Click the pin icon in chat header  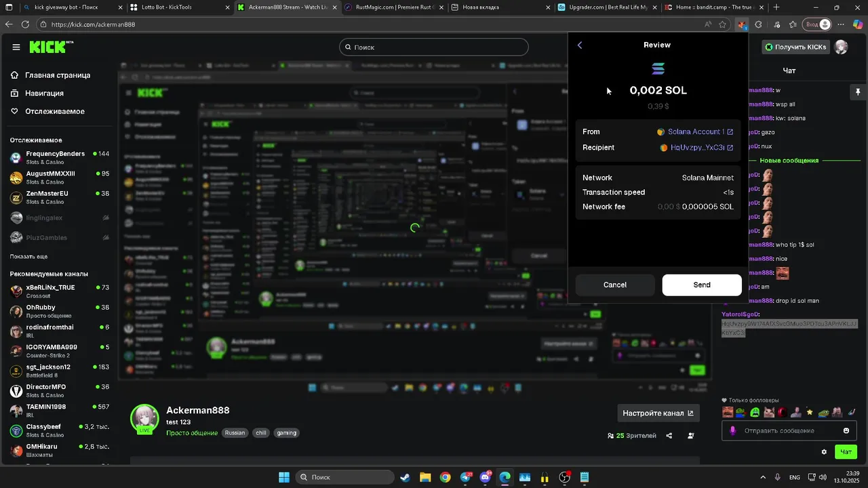click(x=858, y=91)
